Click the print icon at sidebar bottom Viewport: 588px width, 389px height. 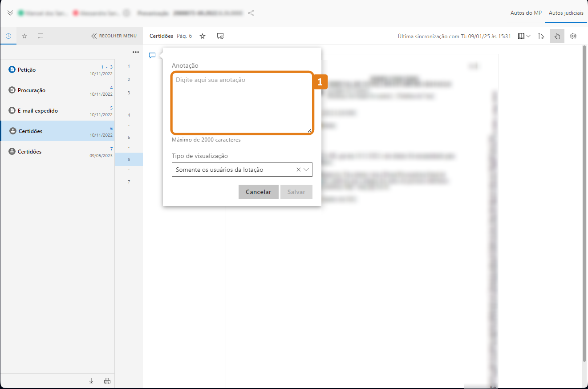107,381
